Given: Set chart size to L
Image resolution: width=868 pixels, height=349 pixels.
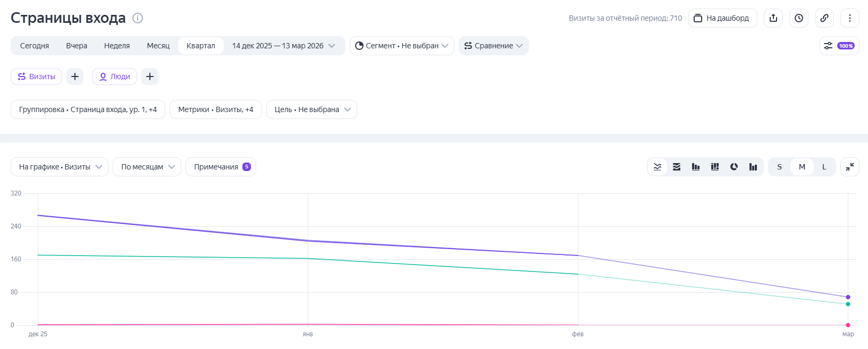Looking at the screenshot, I should coord(824,167).
